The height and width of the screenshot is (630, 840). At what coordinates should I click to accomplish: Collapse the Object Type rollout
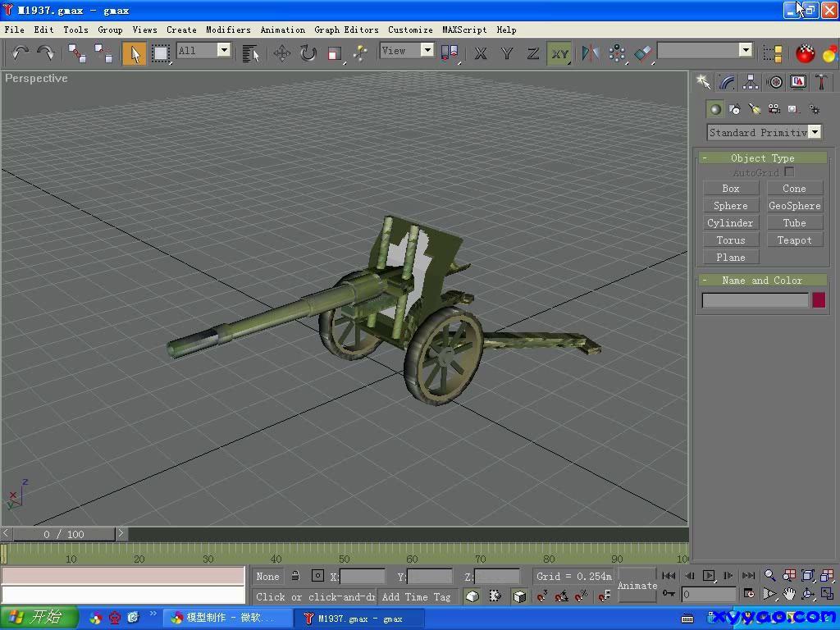[x=762, y=157]
